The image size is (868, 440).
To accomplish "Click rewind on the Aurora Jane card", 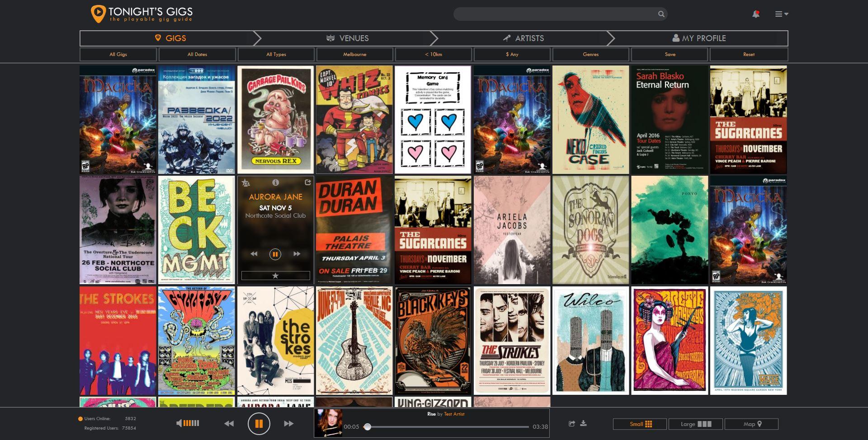I will [254, 254].
